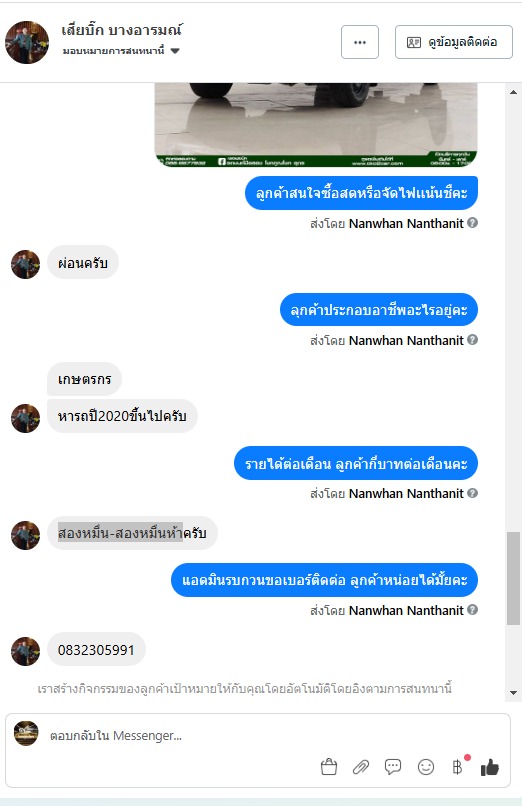
Task: Click ดูข้อมูลติดต่อ view contact button
Action: coord(454,42)
